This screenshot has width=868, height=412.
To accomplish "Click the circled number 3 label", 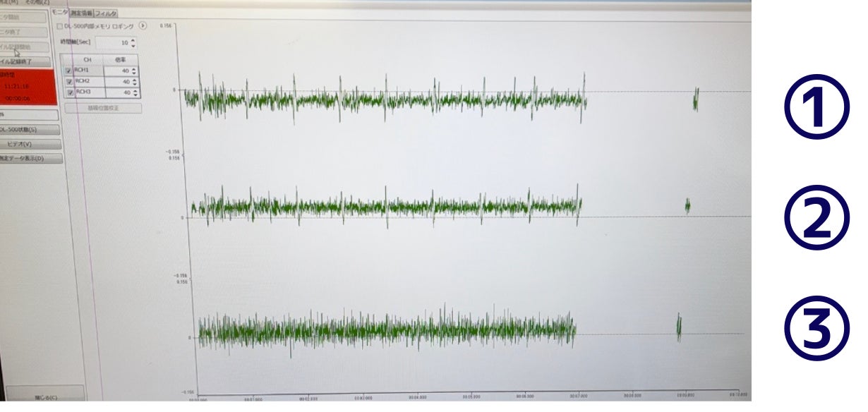I will [816, 329].
